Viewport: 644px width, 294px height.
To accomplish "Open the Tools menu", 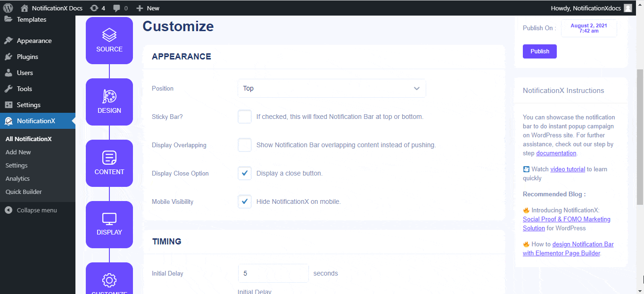I will (x=38, y=89).
